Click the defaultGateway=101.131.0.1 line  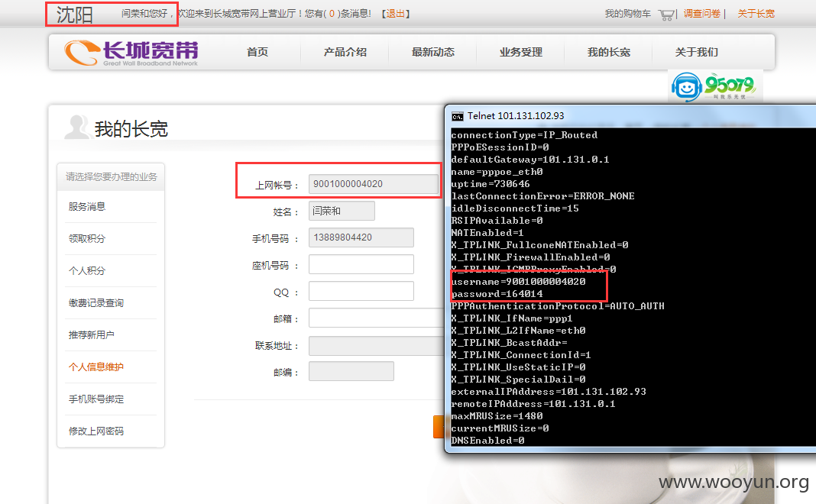[529, 160]
